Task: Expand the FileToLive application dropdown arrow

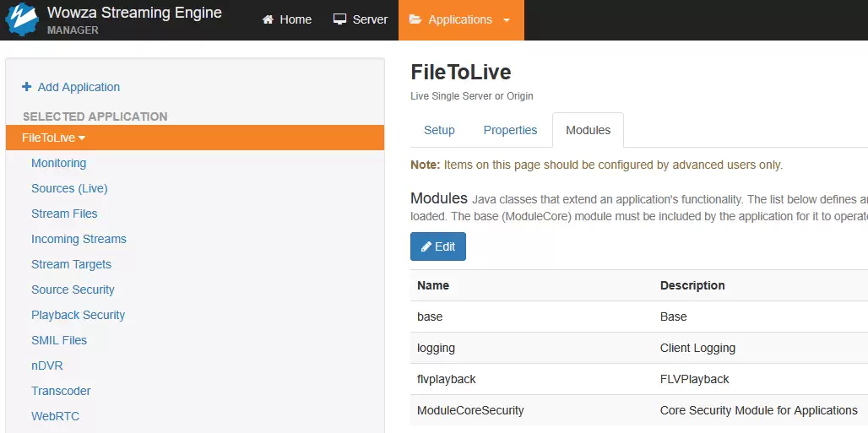Action: [x=82, y=138]
